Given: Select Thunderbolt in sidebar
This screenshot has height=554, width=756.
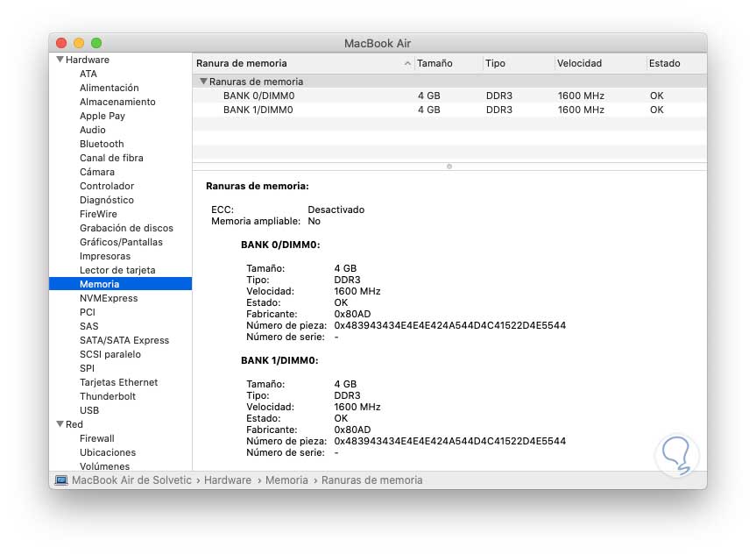Looking at the screenshot, I should pos(108,396).
